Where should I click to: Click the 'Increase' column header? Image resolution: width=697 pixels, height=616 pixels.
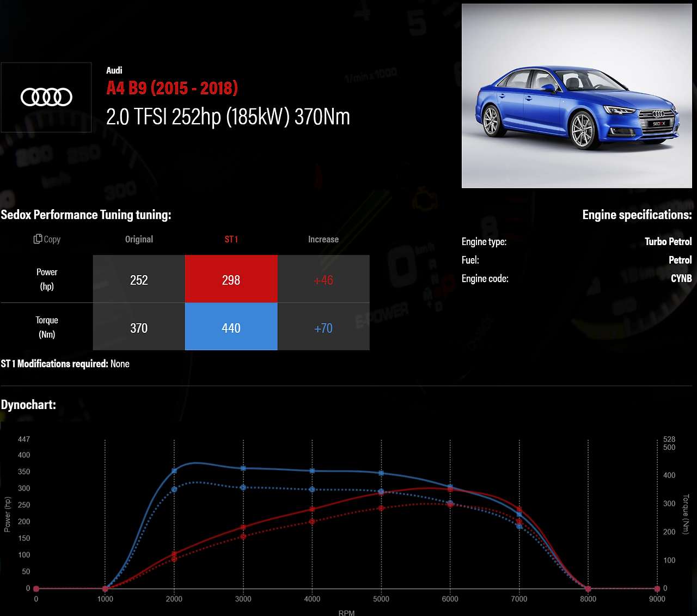[x=323, y=239]
